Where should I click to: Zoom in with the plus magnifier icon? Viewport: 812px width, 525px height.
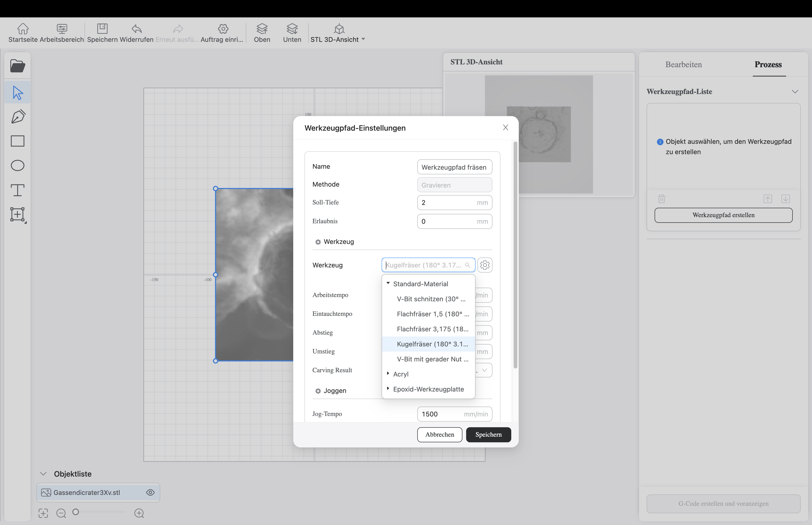tap(139, 513)
